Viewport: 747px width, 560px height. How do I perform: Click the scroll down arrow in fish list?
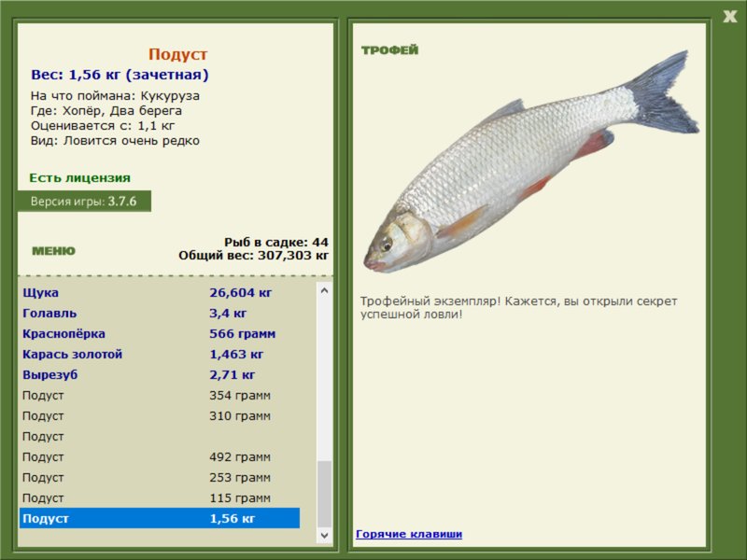[x=324, y=535]
